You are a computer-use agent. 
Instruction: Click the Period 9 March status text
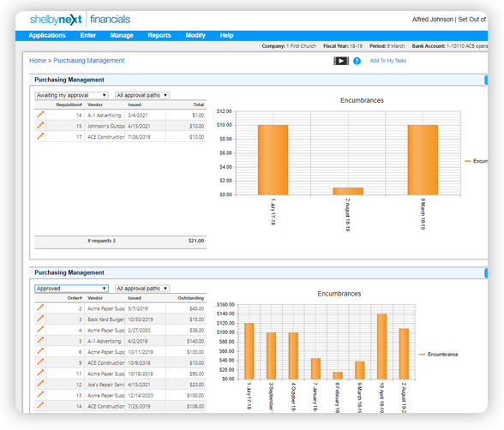click(387, 46)
